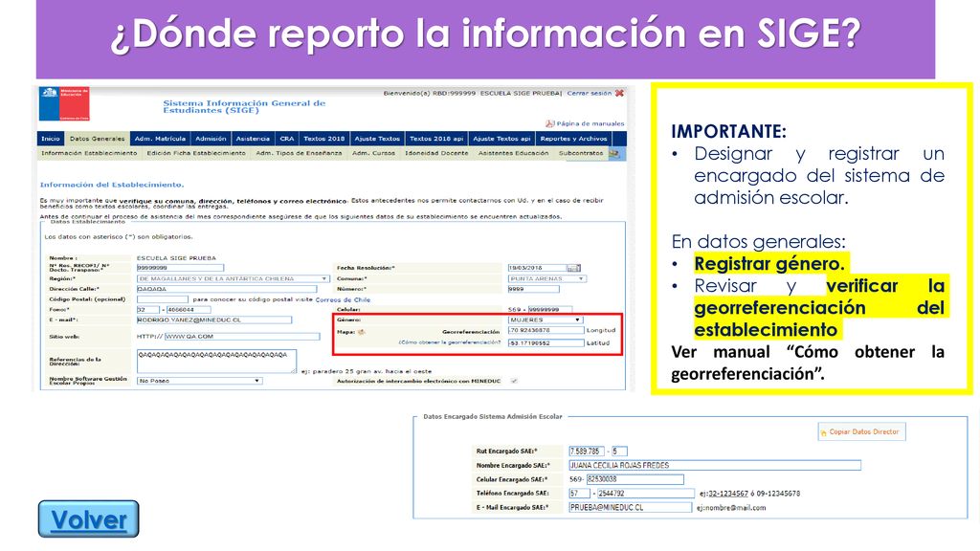Click the Cerrar sesión link
This screenshot has width=980, height=551.
click(590, 93)
